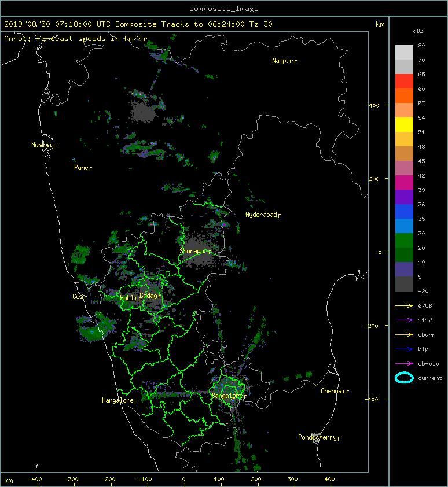Image resolution: width=448 pixels, height=487 pixels.
Task: Pick the light peach-orange swatch below 57
Action: (404, 110)
